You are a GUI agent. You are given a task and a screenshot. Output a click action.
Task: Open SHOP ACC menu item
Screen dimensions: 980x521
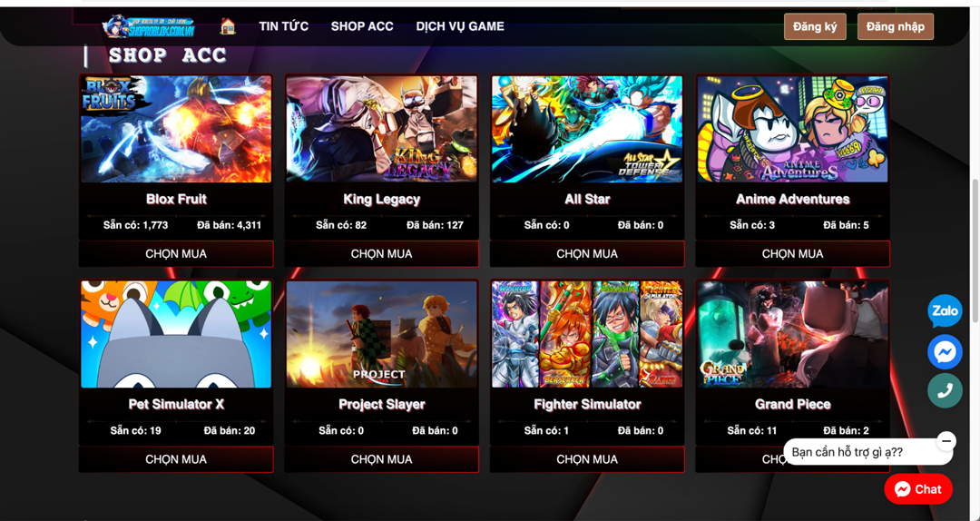(362, 26)
